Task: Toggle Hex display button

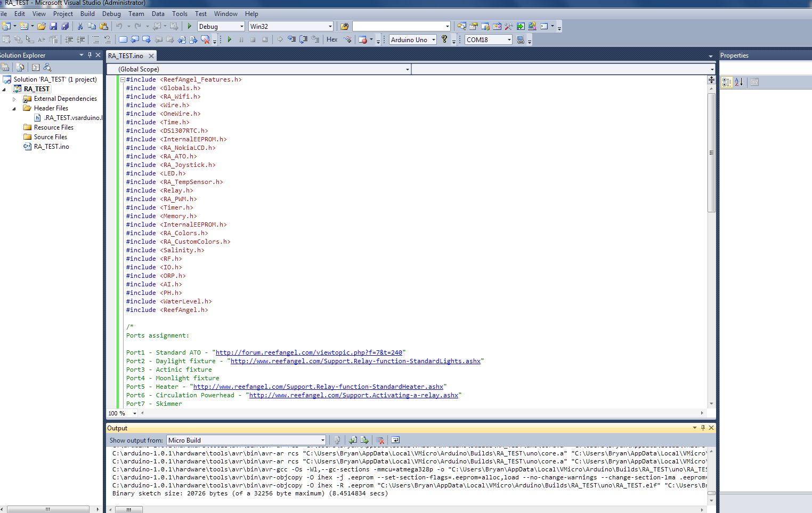Action: tap(332, 39)
